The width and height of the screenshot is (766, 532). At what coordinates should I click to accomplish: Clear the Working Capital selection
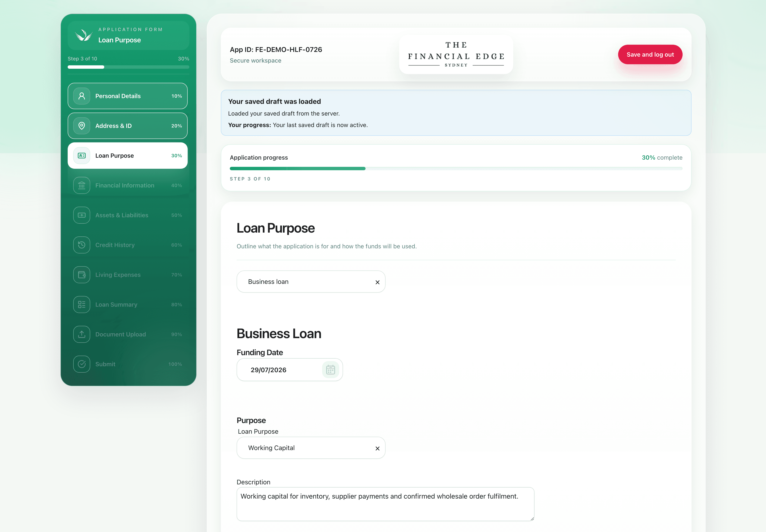click(377, 448)
